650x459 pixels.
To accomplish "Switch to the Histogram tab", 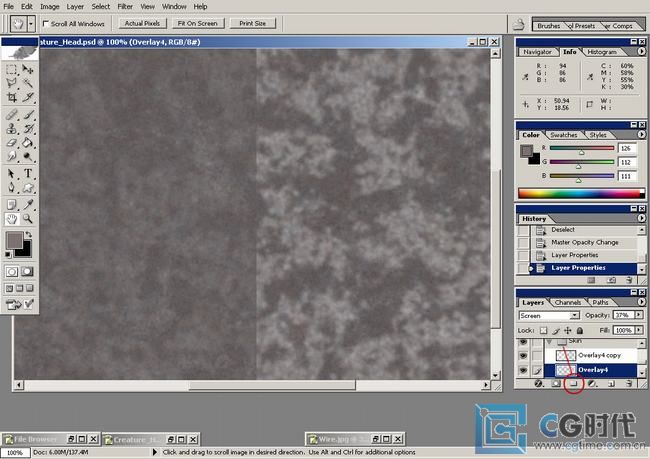I will pos(601,52).
